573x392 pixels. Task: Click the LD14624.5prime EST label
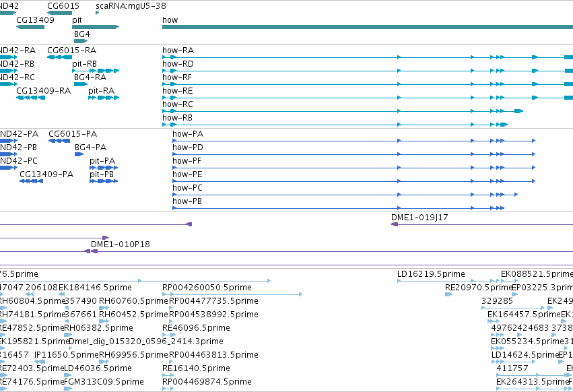[525, 355]
